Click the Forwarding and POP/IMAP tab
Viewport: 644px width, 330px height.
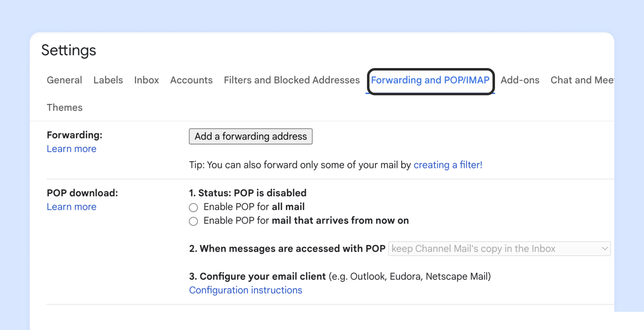[x=430, y=80]
